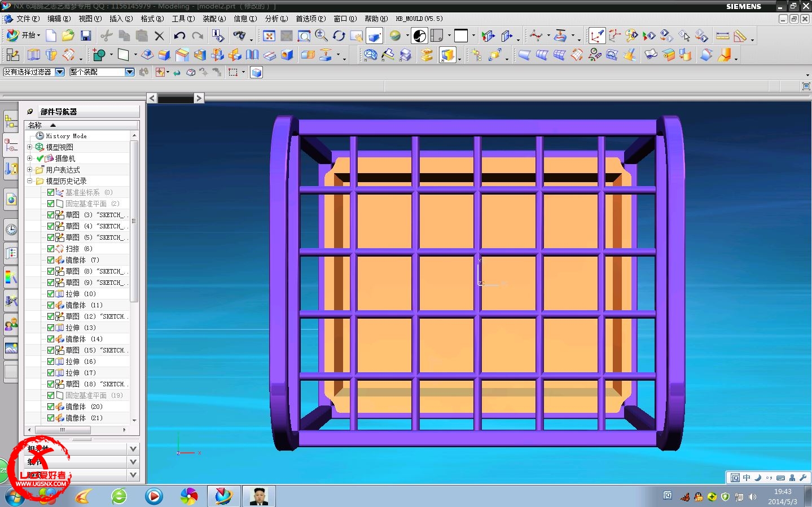
Task: Click the New file icon
Action: tap(51, 36)
